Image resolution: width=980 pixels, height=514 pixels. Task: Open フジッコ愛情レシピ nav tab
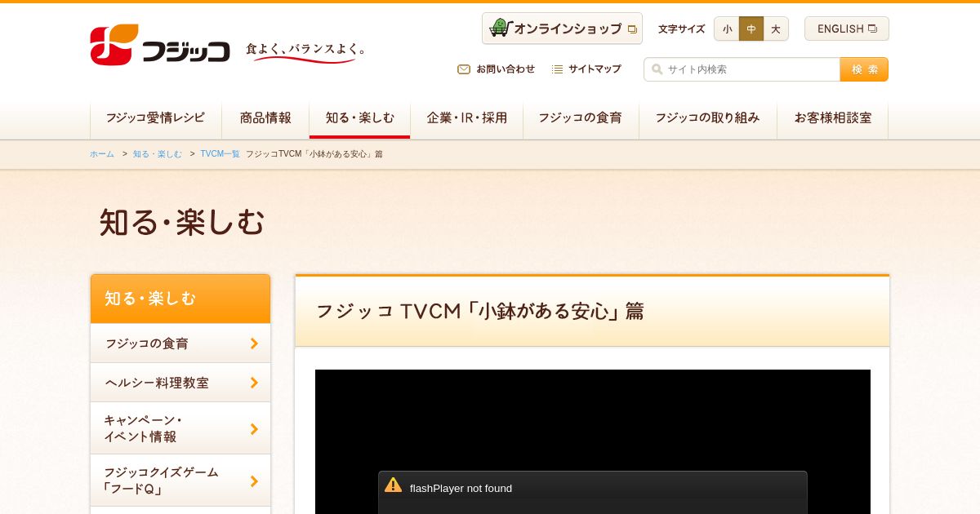pos(155,119)
